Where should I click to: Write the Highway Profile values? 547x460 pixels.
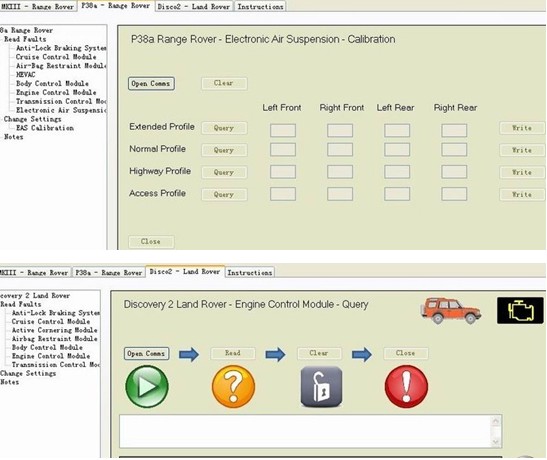[x=522, y=172]
